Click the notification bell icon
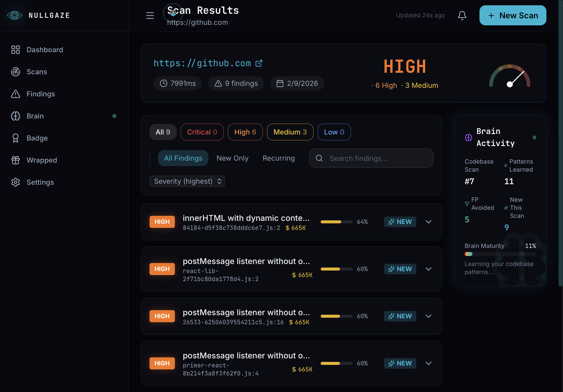Viewport: 563px width, 392px height. coord(462,15)
